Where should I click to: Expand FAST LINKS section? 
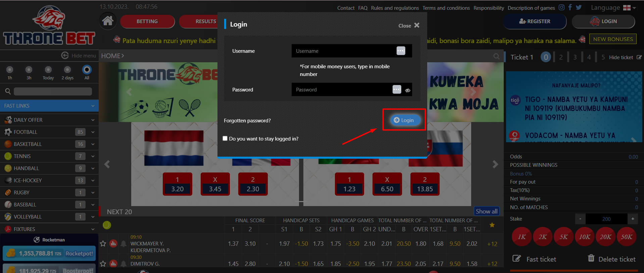click(x=49, y=106)
